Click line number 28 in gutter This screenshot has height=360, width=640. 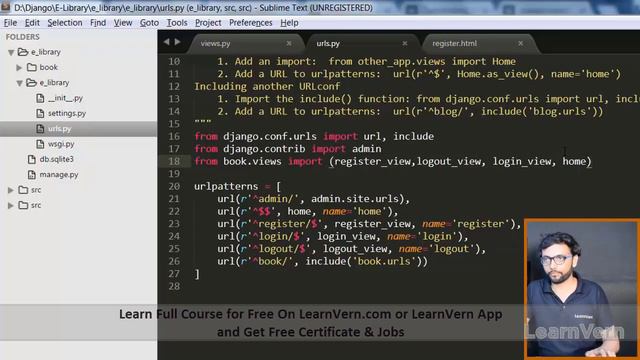pos(174,286)
